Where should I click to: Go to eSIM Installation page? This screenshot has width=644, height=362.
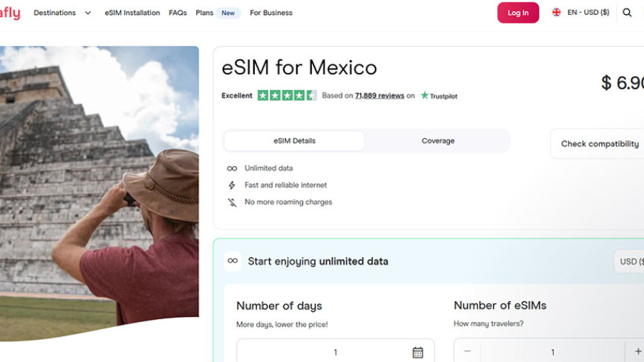click(x=132, y=13)
